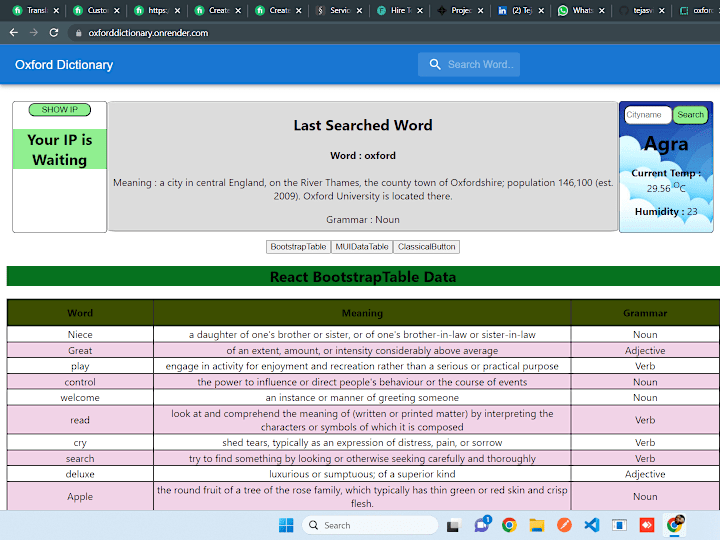Click the Meaning column header
The width and height of the screenshot is (720, 540).
[362, 313]
